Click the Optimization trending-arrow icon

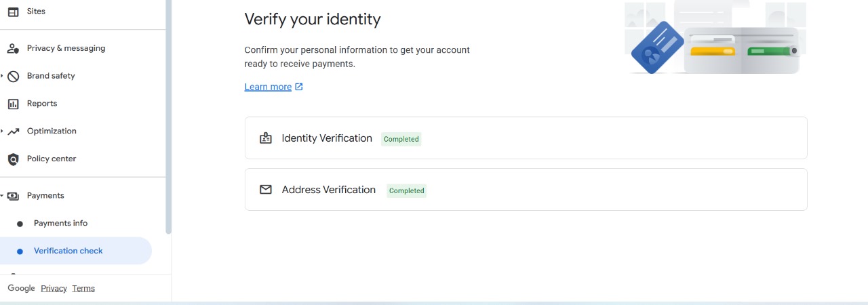click(13, 131)
